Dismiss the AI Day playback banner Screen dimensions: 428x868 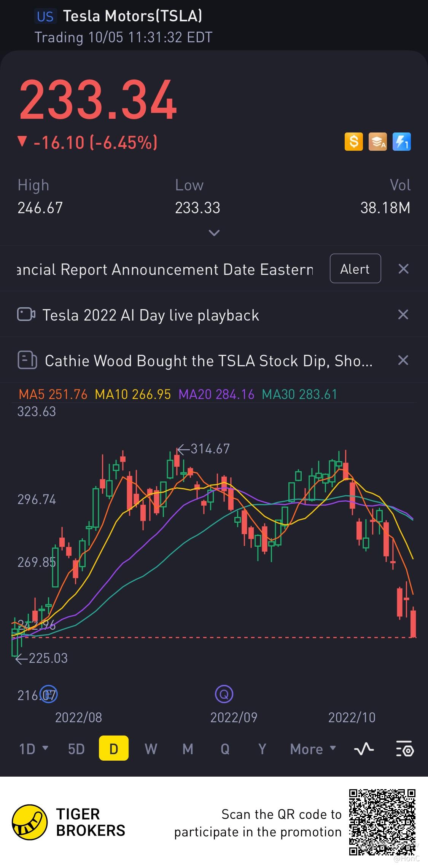coord(403,314)
